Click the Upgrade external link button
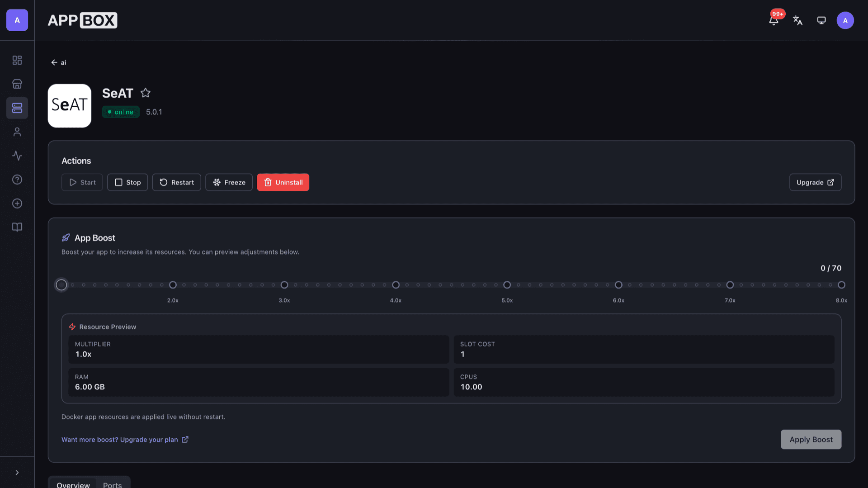Viewport: 868px width, 488px height. tap(815, 182)
